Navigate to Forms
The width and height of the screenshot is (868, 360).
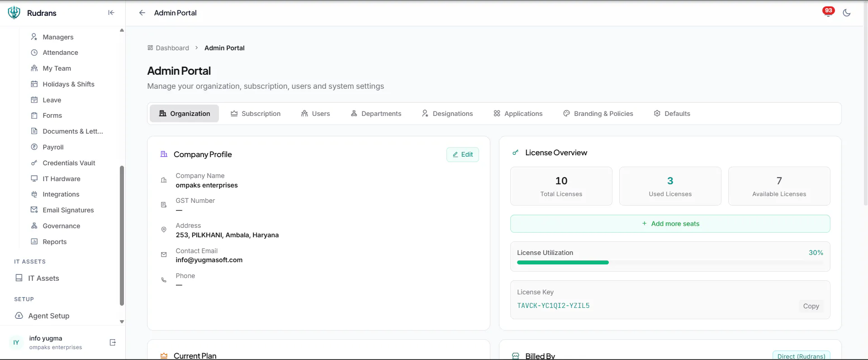coord(52,115)
